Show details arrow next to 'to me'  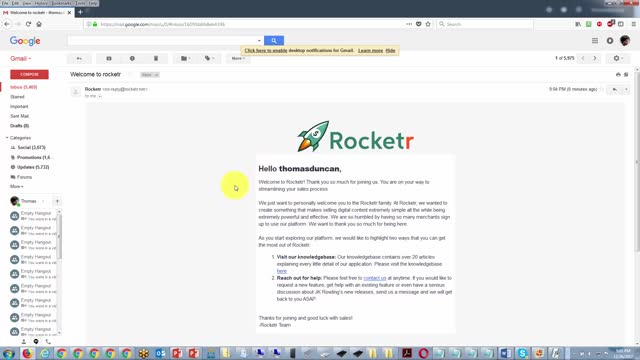(x=100, y=96)
